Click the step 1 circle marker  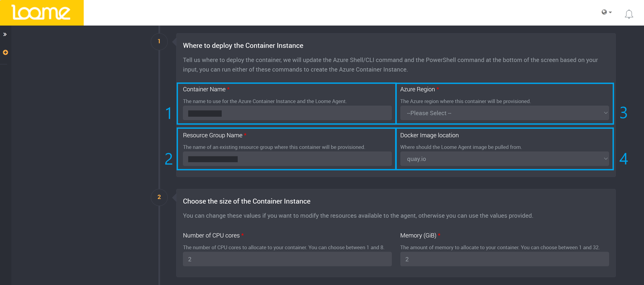click(x=159, y=41)
